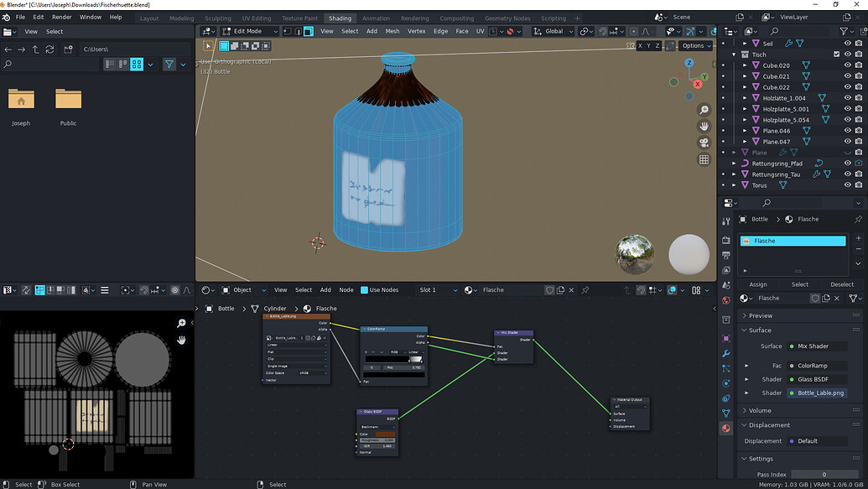This screenshot has width=868, height=489.
Task: Create new folder icon in file browser
Action: pos(68,49)
